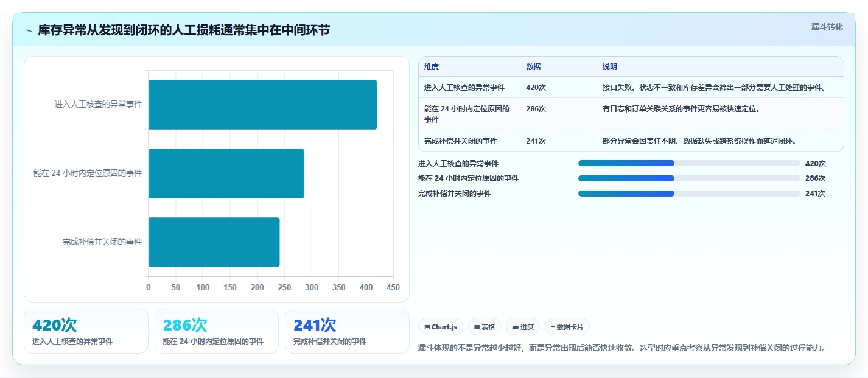This screenshot has height=378, width=868.
Task: Click the Chart.js tag chip
Action: (x=441, y=327)
